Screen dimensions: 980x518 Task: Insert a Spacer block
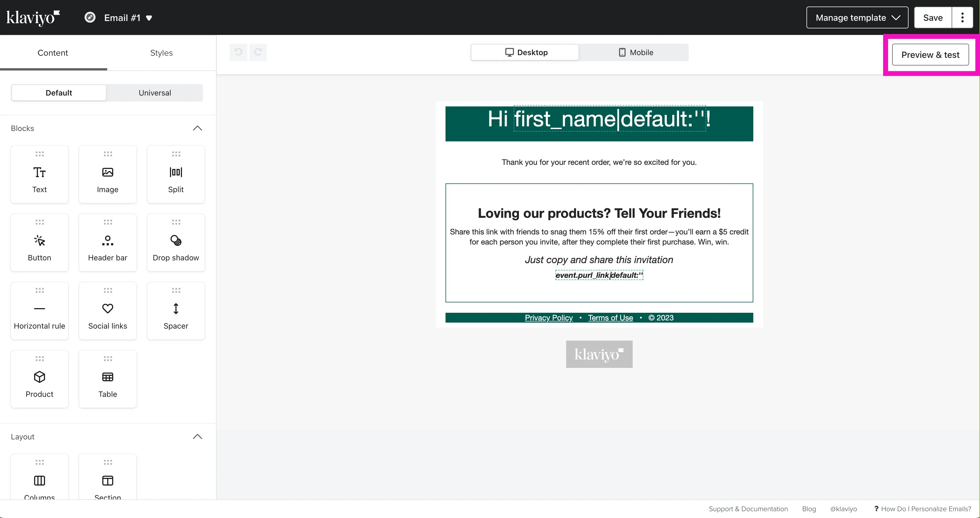point(176,311)
